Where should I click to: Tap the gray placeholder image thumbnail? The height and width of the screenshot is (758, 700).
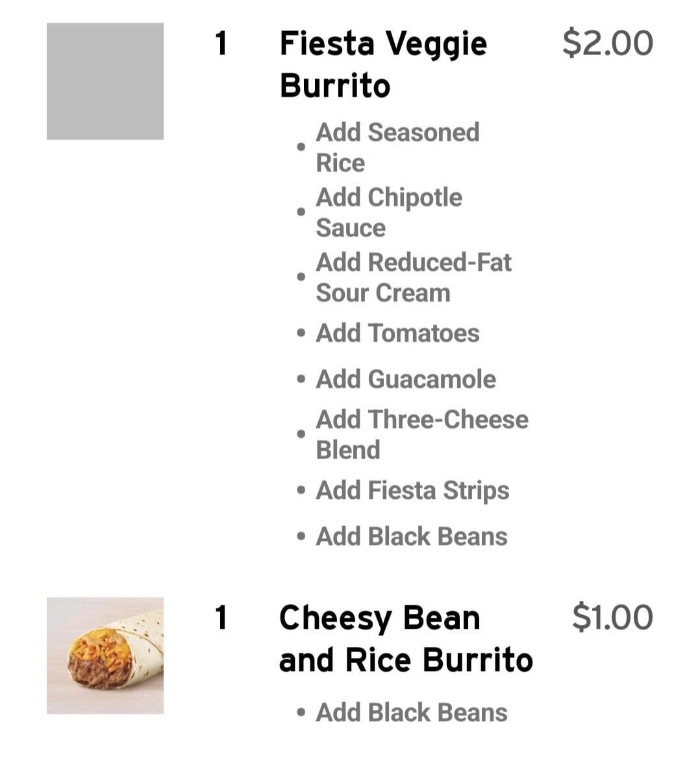click(105, 81)
